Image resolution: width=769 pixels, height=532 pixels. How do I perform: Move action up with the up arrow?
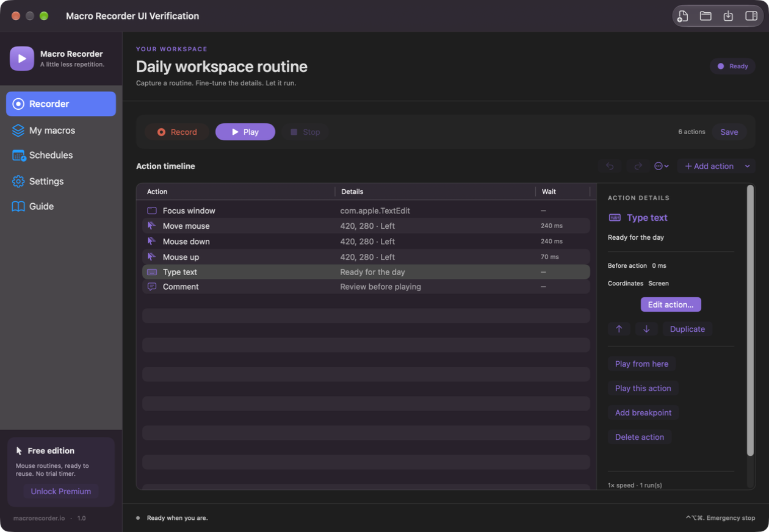pyautogui.click(x=619, y=329)
